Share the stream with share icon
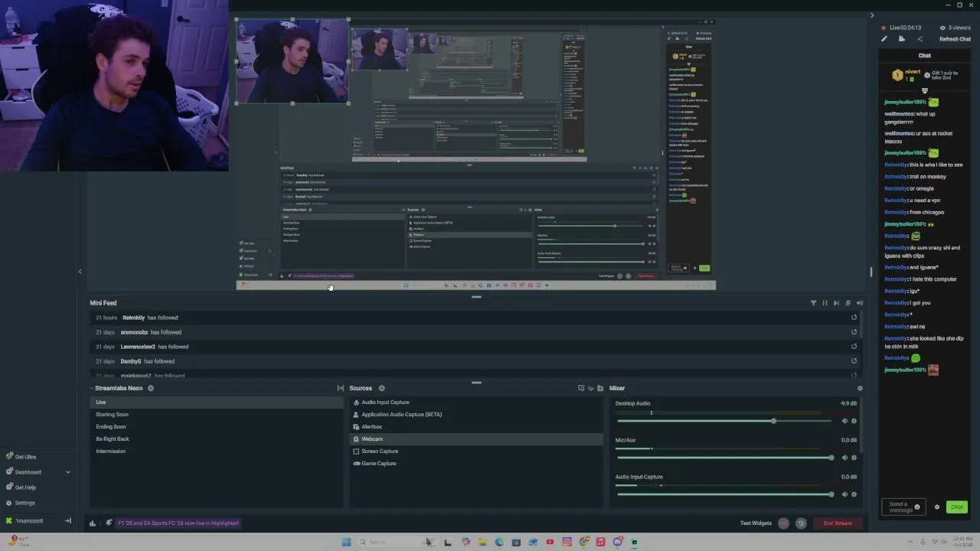Image resolution: width=980 pixels, height=551 pixels. click(x=920, y=39)
